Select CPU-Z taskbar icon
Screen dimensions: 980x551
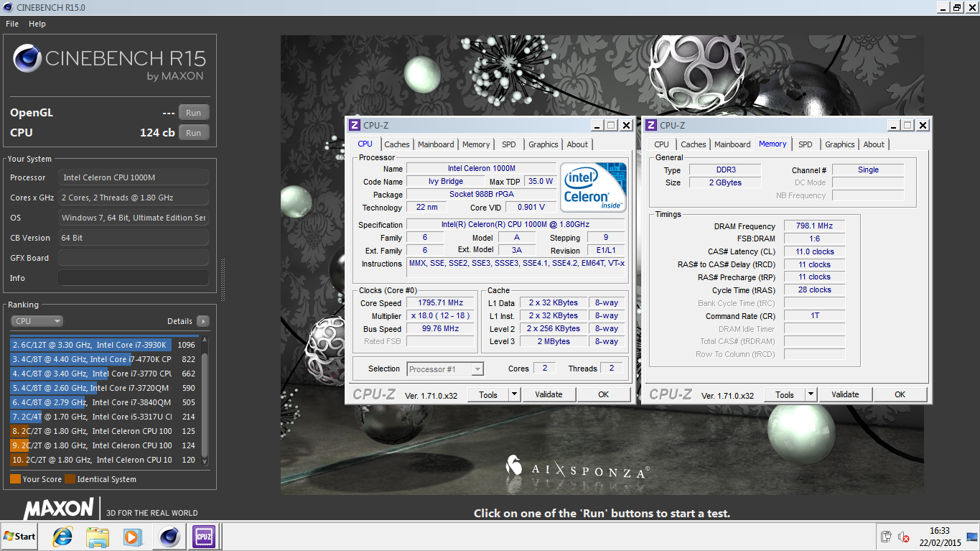coord(203,536)
